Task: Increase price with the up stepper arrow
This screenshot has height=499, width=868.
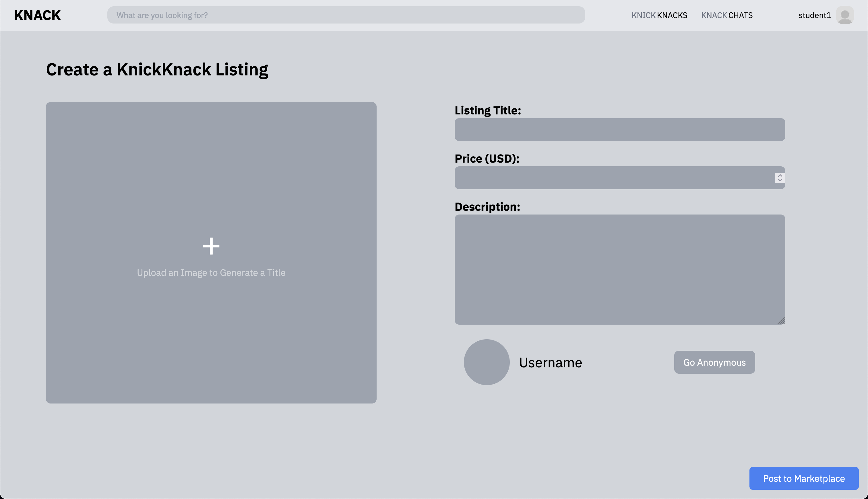Action: [780, 176]
